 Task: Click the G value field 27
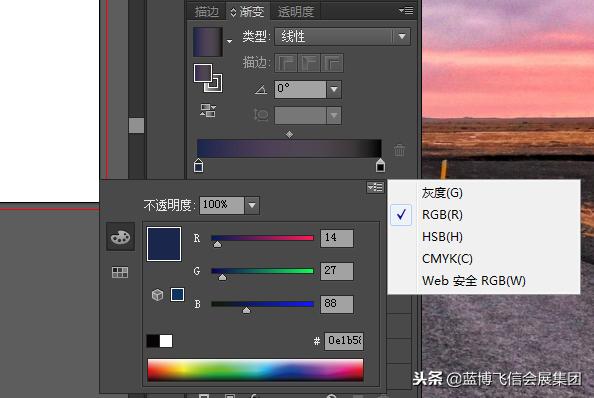click(337, 271)
